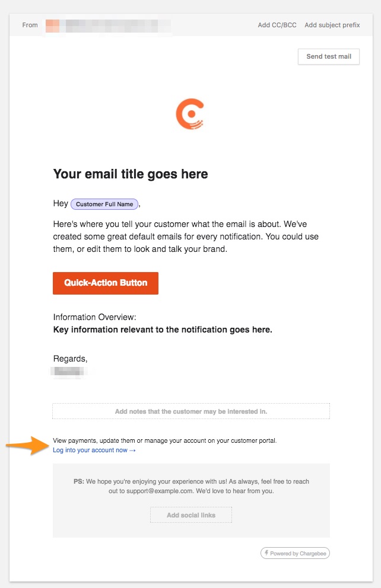Click the View payments portal description text
The height and width of the screenshot is (588, 381).
pos(165,440)
